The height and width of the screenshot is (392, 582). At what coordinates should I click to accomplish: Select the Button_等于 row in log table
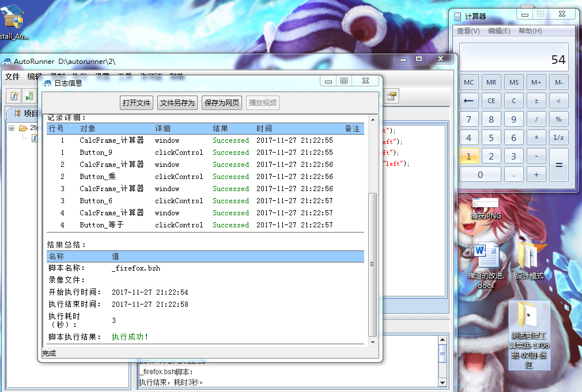tap(205, 224)
